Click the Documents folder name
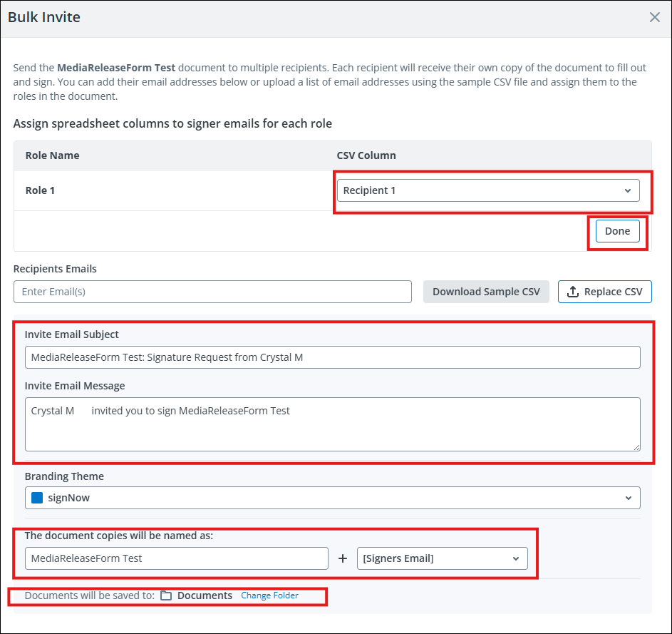Viewport: 672px width, 634px height. (205, 595)
